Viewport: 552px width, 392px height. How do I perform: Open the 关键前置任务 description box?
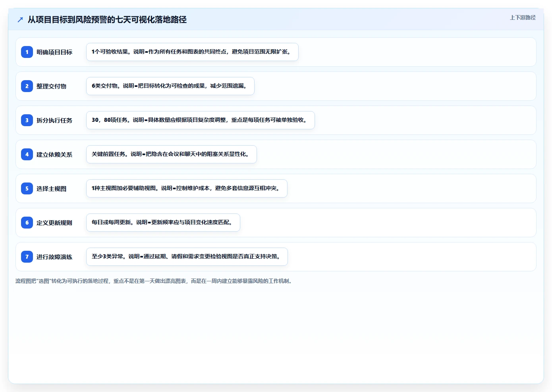[172, 154]
